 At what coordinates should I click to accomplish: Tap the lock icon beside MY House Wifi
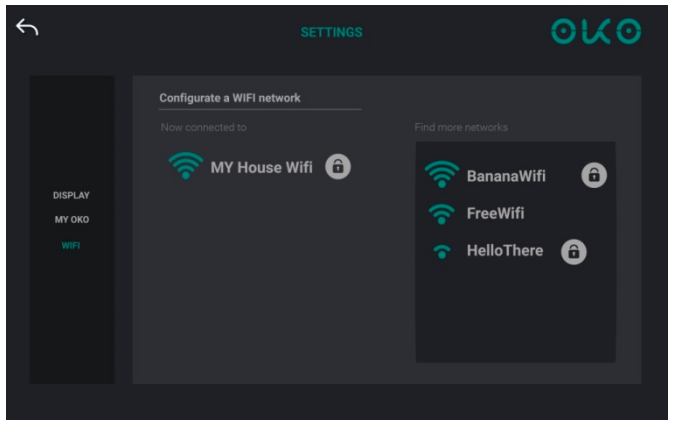pyautogui.click(x=338, y=166)
